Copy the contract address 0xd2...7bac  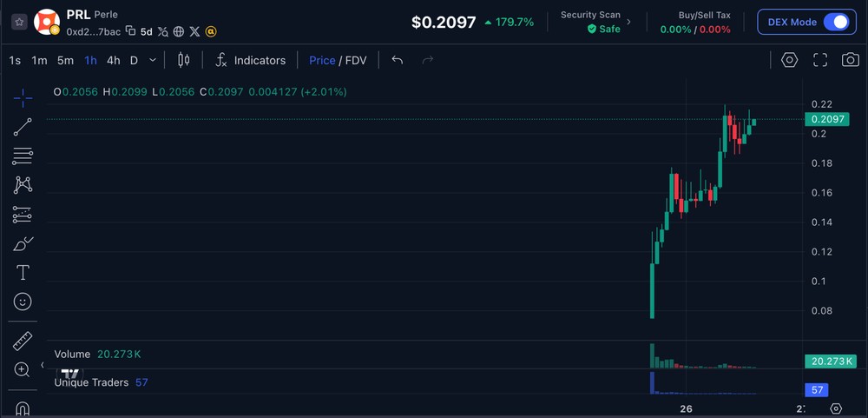(131, 31)
